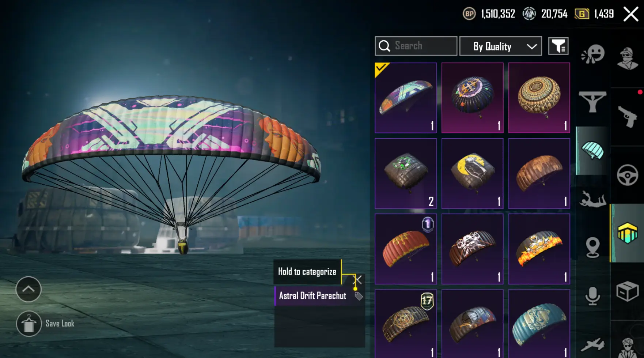Screen dimensions: 644x358
Task: Open the emote category icon
Action: pyautogui.click(x=592, y=54)
